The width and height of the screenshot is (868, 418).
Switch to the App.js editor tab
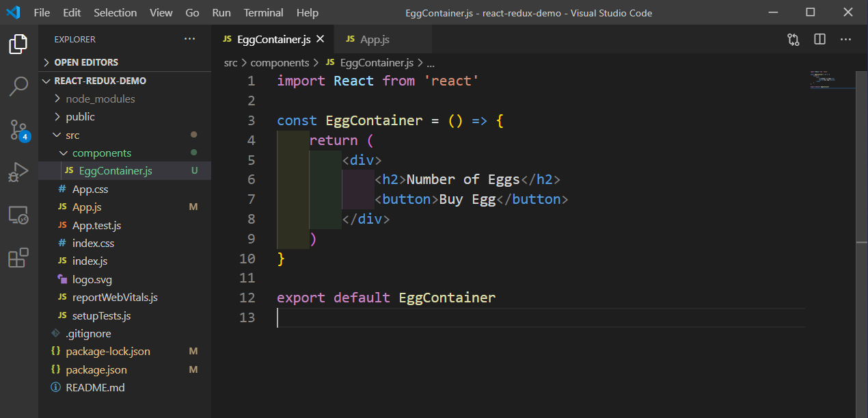[383, 40]
